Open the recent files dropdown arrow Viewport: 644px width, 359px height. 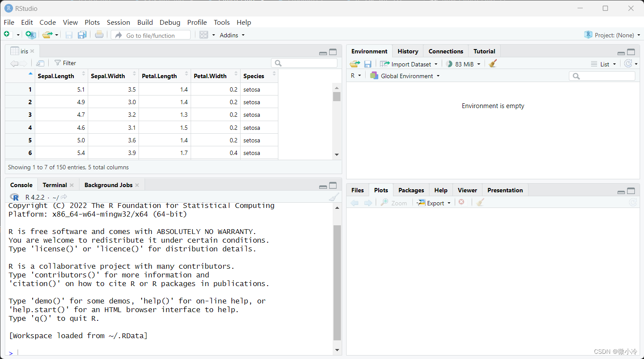coord(56,35)
